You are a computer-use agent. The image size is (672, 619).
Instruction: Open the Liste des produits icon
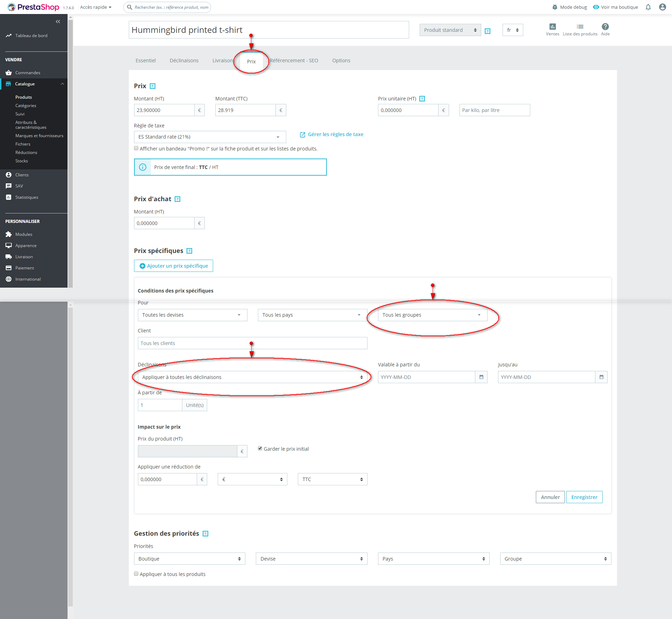coord(580,27)
